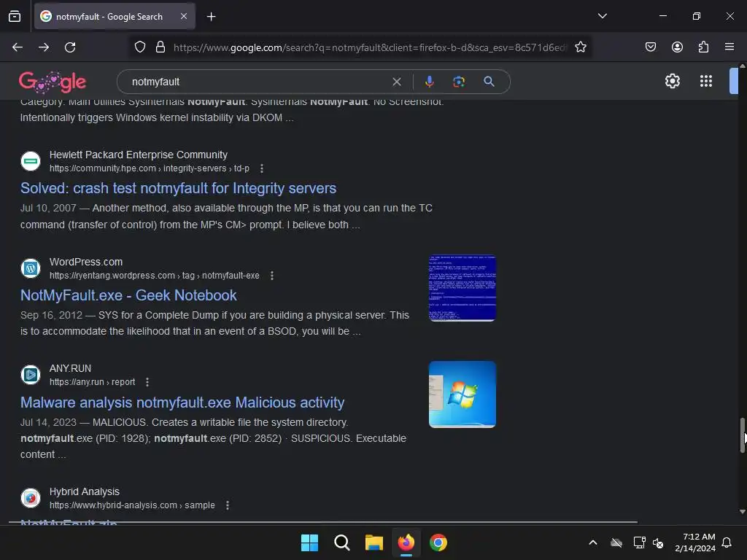Image resolution: width=747 pixels, height=560 pixels.
Task: Open Hybrid Analysis result options menu
Action: point(228,505)
